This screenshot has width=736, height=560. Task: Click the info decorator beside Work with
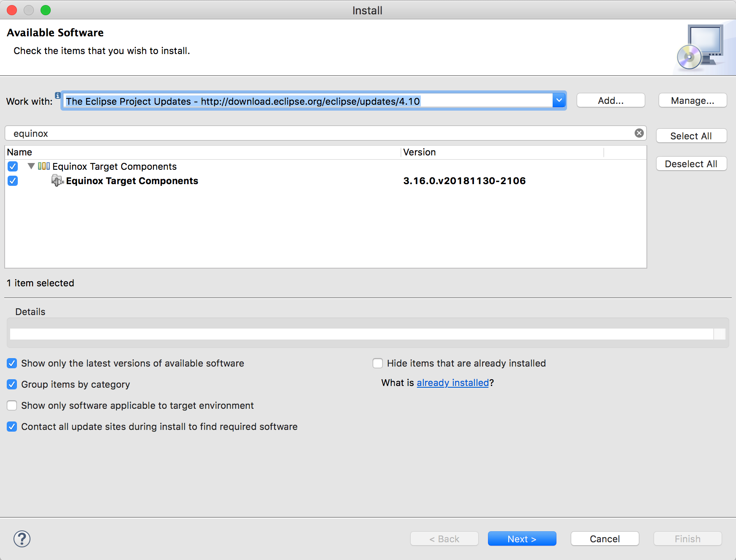click(x=58, y=95)
